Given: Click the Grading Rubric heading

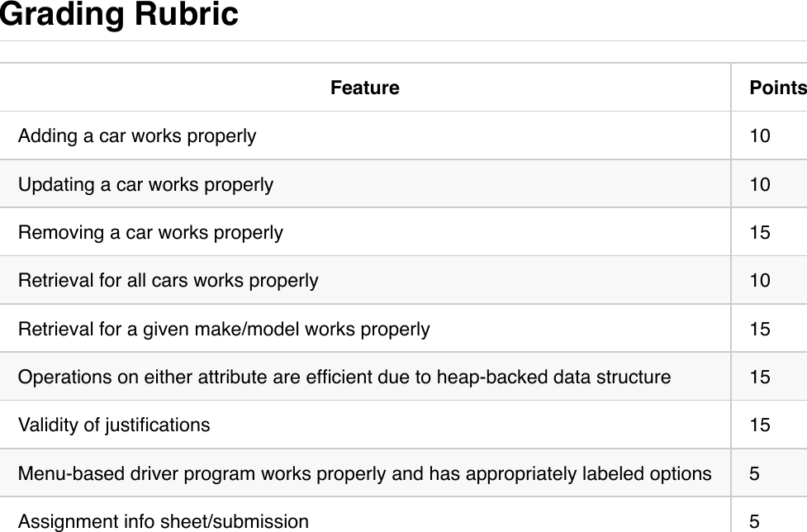Looking at the screenshot, I should 119,15.
